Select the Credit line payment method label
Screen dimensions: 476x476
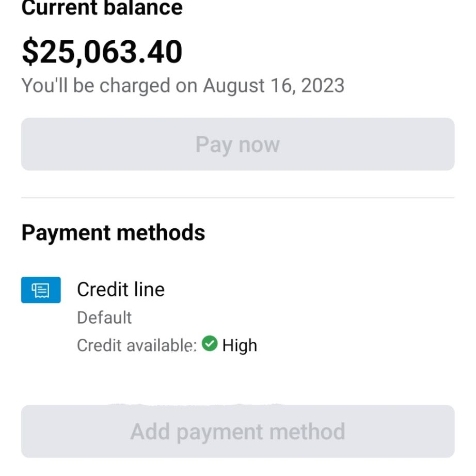pyautogui.click(x=121, y=289)
